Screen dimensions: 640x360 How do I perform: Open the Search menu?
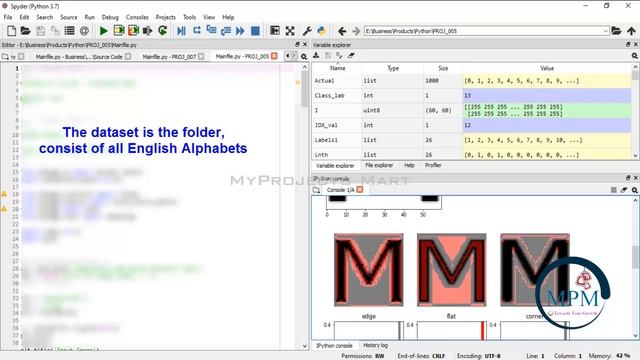pos(44,17)
